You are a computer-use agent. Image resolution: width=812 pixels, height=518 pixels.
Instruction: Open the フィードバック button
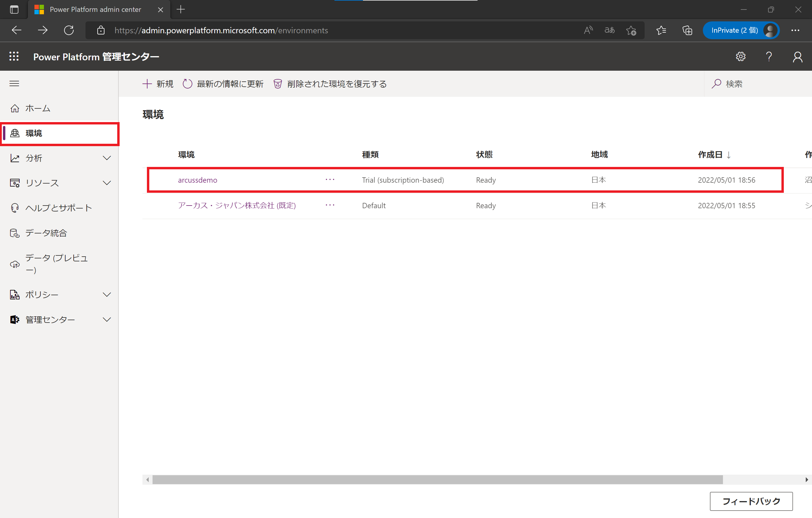(x=751, y=501)
